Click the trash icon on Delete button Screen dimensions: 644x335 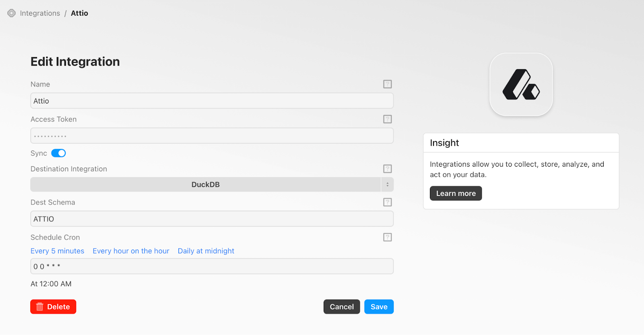(40, 307)
